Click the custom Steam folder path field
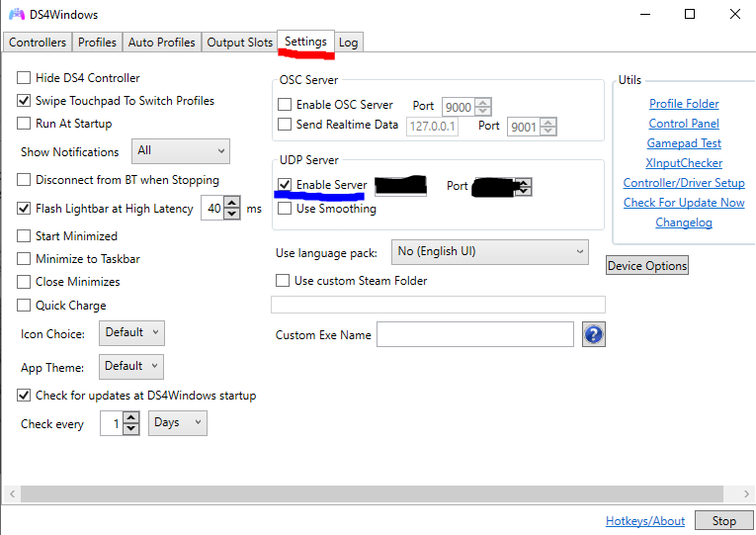This screenshot has height=535, width=756. click(438, 305)
